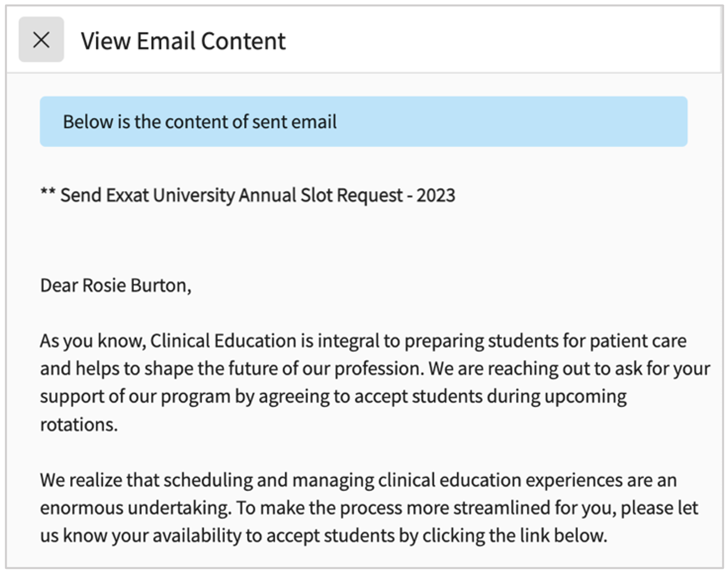This screenshot has width=728, height=574.
Task: Click the words 'patient care'
Action: point(638,341)
